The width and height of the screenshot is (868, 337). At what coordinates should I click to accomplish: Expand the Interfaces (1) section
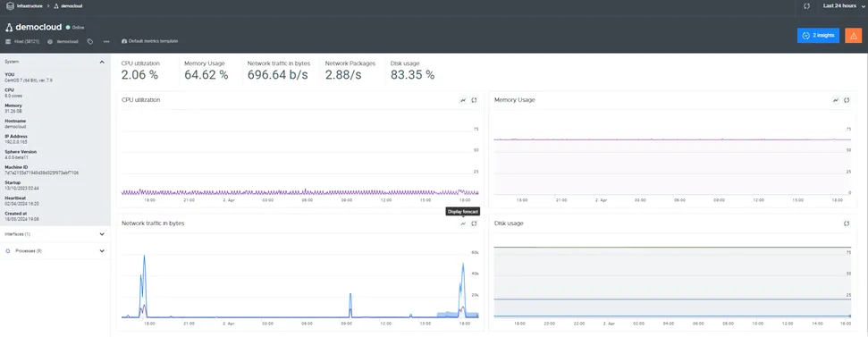(102, 234)
